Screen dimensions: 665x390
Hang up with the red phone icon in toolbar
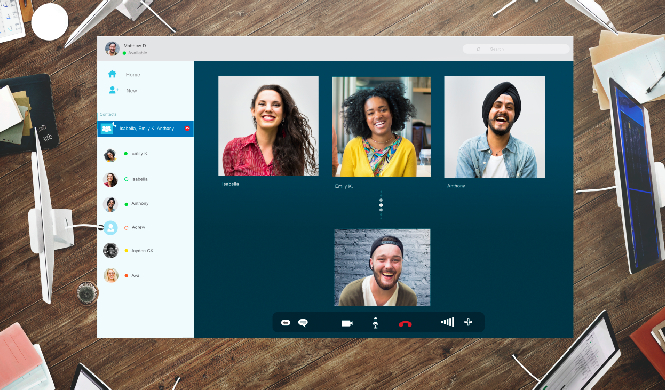[x=405, y=324]
